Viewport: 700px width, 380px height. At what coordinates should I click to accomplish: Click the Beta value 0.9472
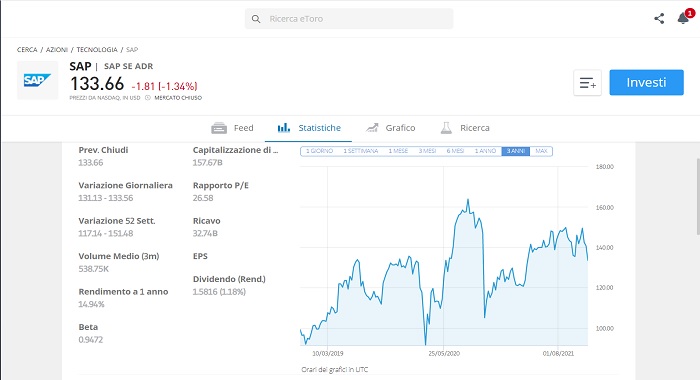(x=91, y=339)
